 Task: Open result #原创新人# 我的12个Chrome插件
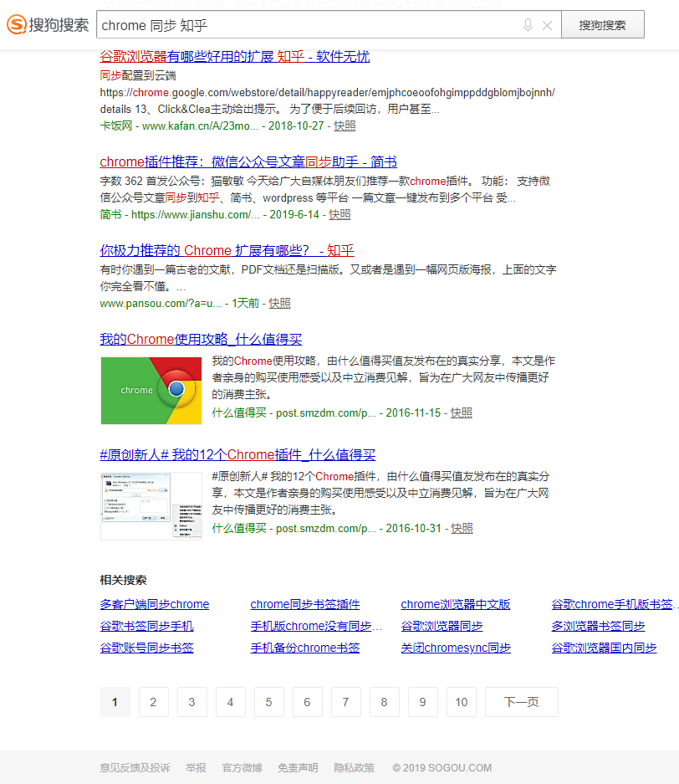click(237, 454)
